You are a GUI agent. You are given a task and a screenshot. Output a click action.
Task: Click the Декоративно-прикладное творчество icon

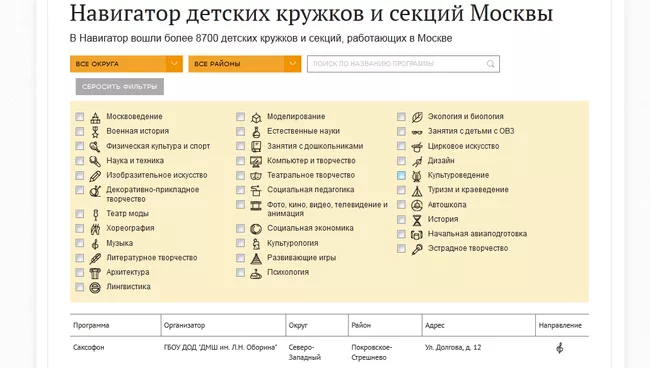(x=95, y=191)
